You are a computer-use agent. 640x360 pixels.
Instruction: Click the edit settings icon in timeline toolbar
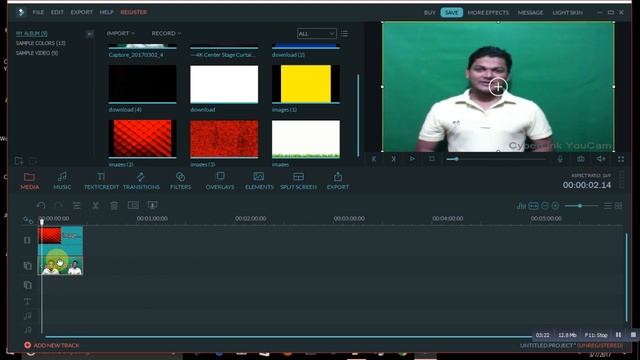pos(76,205)
